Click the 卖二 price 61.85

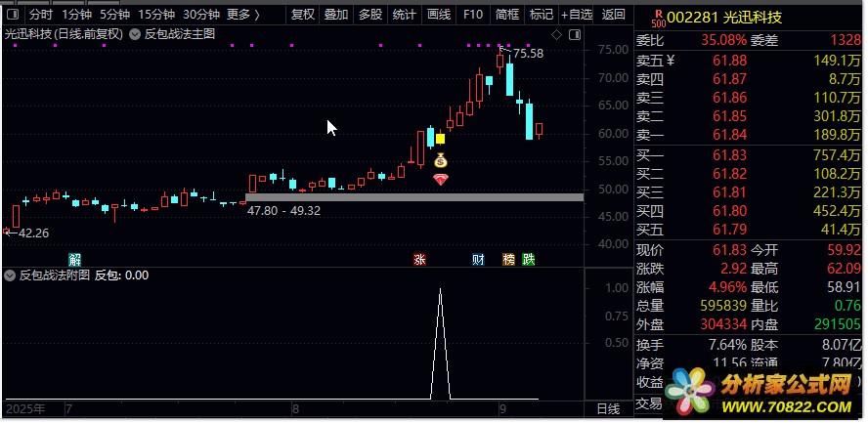pos(729,116)
